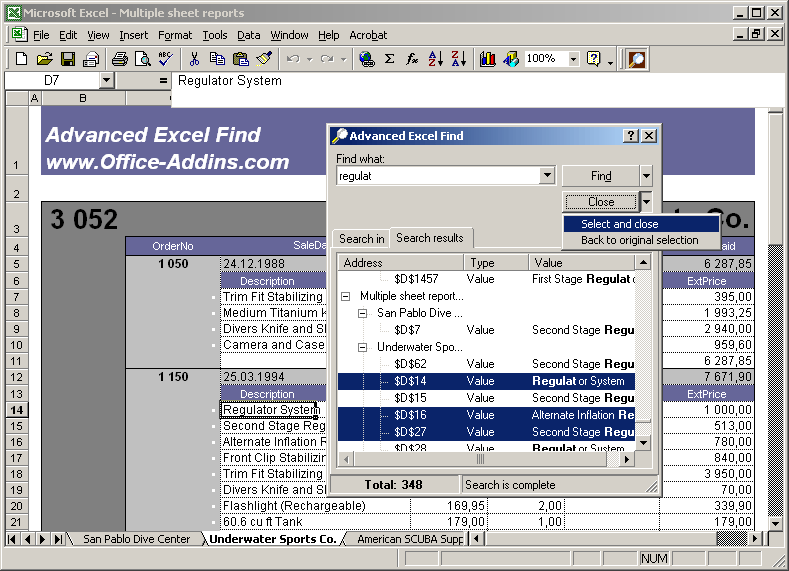The height and width of the screenshot is (571, 789).
Task: Click the Advanced Excel Find magnifier toolbar icon
Action: click(x=637, y=59)
